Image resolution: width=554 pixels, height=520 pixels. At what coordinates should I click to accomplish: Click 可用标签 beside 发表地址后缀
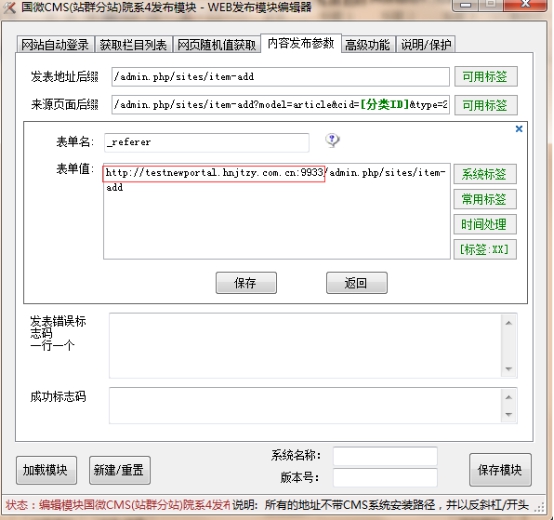click(x=485, y=76)
